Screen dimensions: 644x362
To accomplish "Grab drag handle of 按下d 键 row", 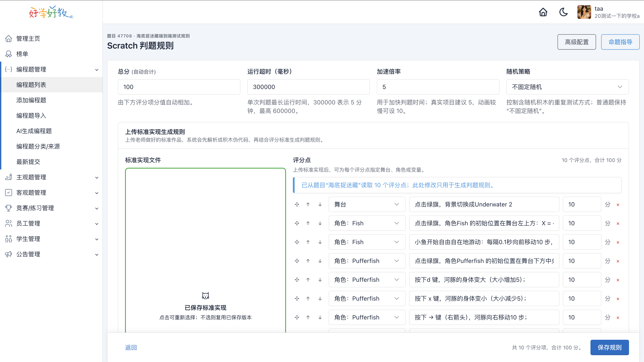I will [x=297, y=280].
